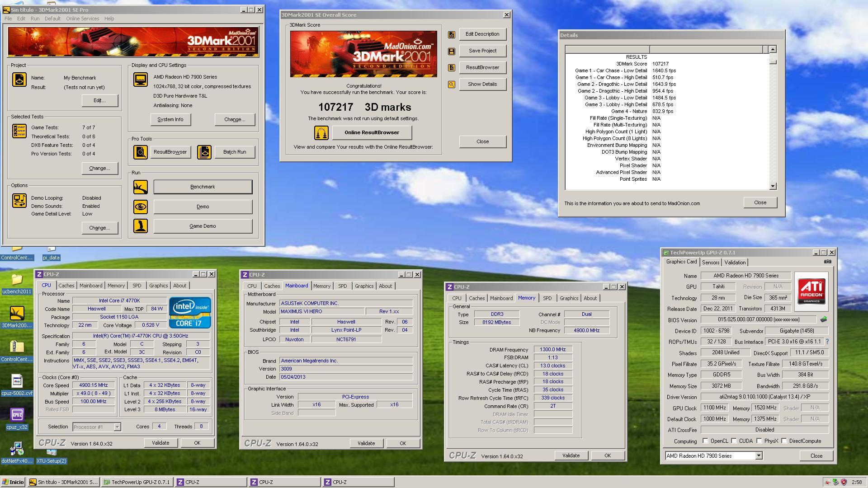Click the 3DMark2001 taskbar button
The height and width of the screenshot is (488, 868).
[x=64, y=482]
